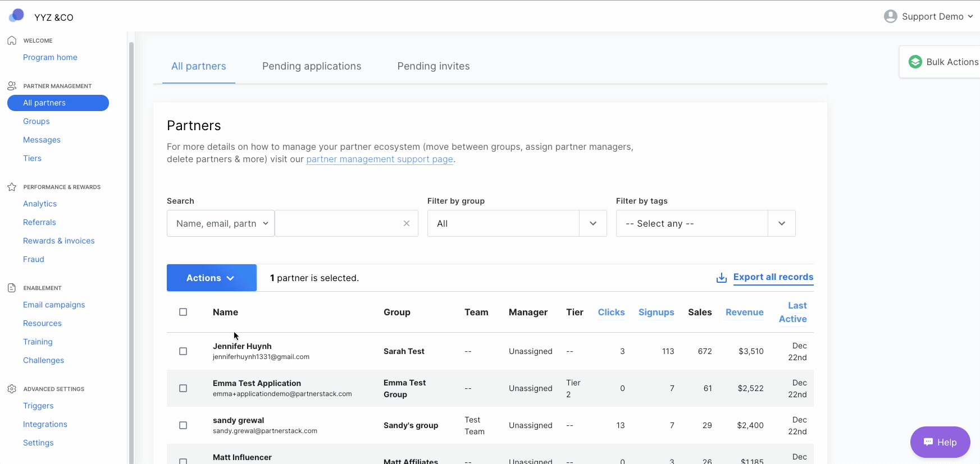Clear search field with the X icon
Image resolution: width=980 pixels, height=464 pixels.
[x=407, y=223]
